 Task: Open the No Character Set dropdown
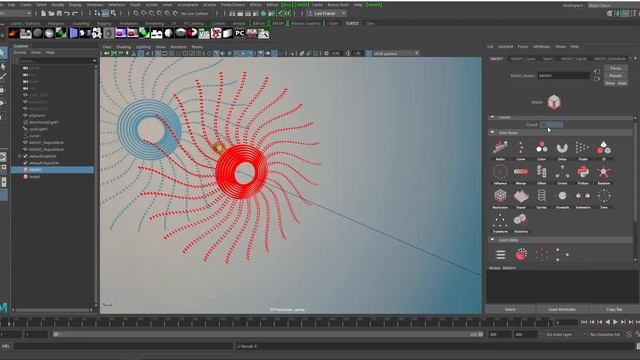click(x=604, y=334)
